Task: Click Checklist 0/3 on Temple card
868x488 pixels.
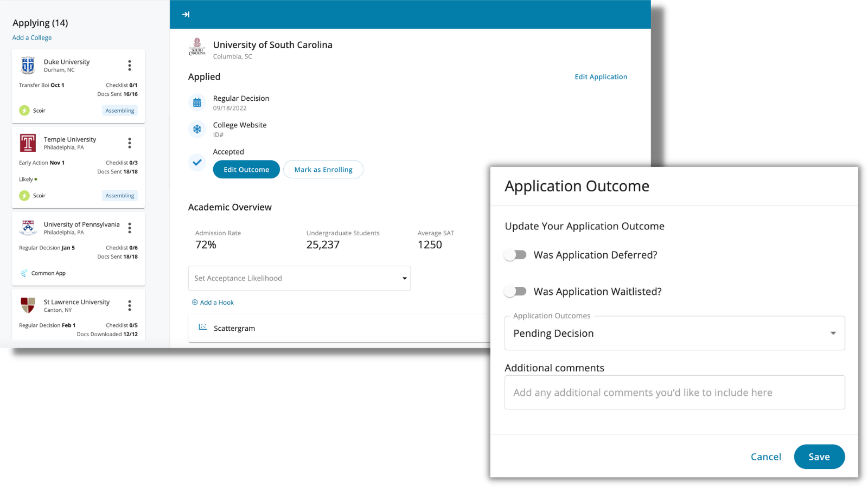Action: tap(122, 163)
